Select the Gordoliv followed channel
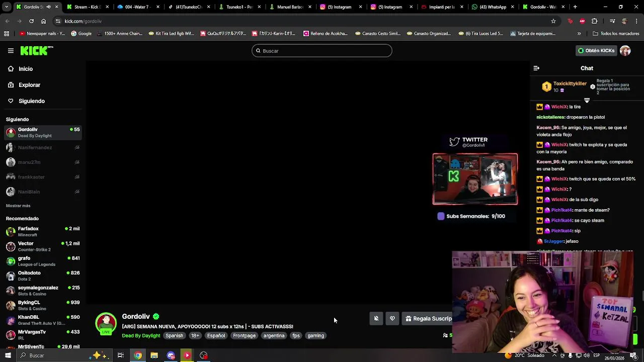Viewport: 644px width, 362px height. 43,132
